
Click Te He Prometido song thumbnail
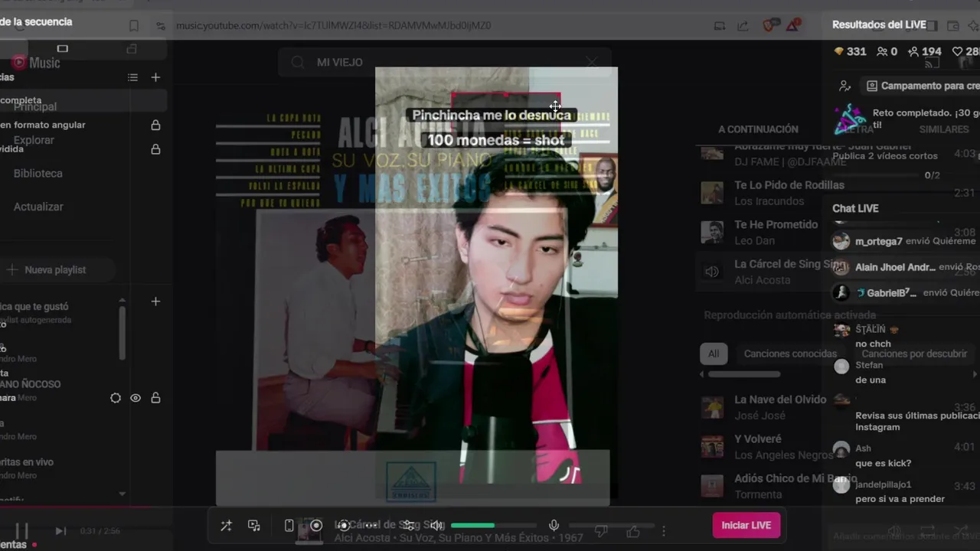click(712, 232)
